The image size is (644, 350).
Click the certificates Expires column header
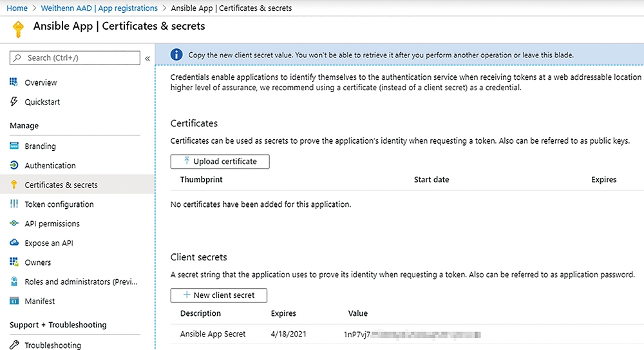(x=604, y=179)
